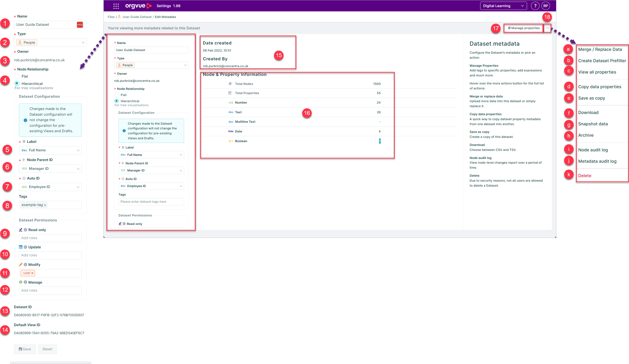Choose Metadata audit log menu entry
629x364 pixels.
597,161
